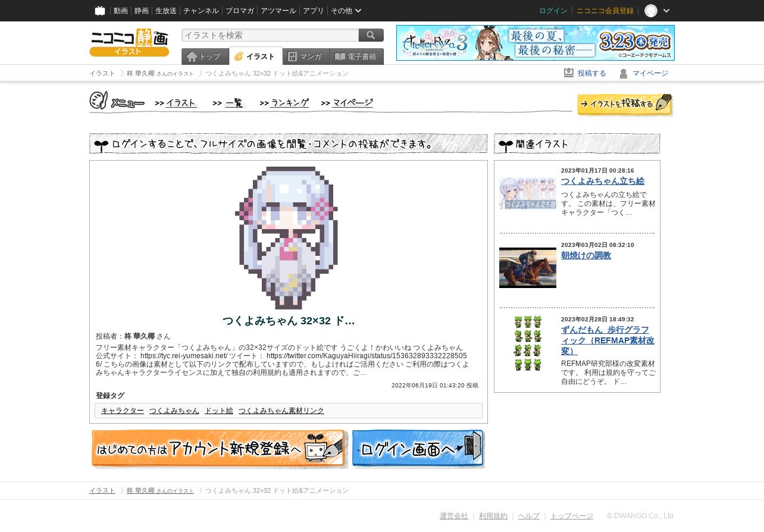Focus the イラストを検索 search field
The height and width of the screenshot is (532, 764).
click(270, 35)
